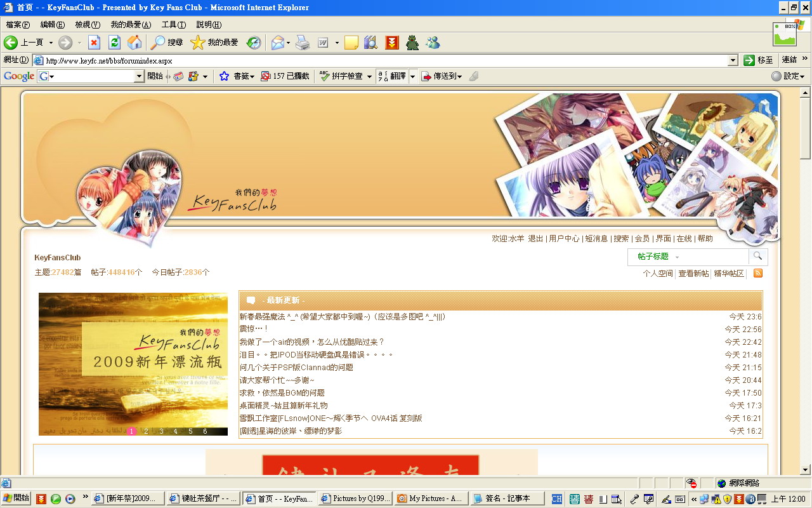Open the 搜尋 search pane

(167, 43)
